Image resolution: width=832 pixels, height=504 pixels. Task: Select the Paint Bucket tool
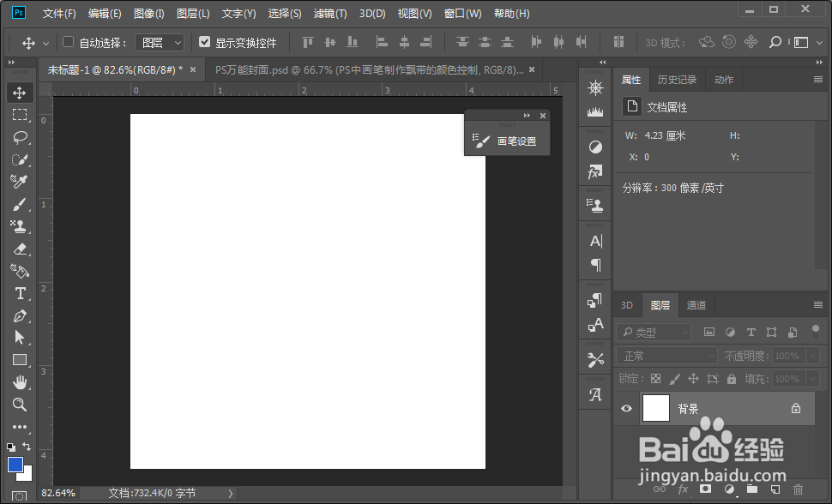click(x=20, y=271)
